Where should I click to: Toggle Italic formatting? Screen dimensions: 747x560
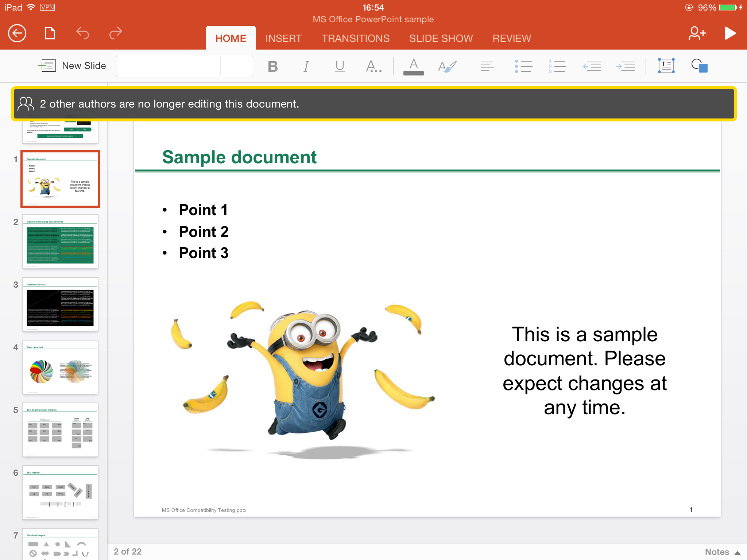click(306, 66)
